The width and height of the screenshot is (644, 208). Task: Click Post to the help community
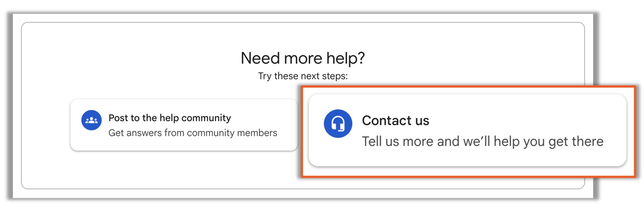point(170,118)
